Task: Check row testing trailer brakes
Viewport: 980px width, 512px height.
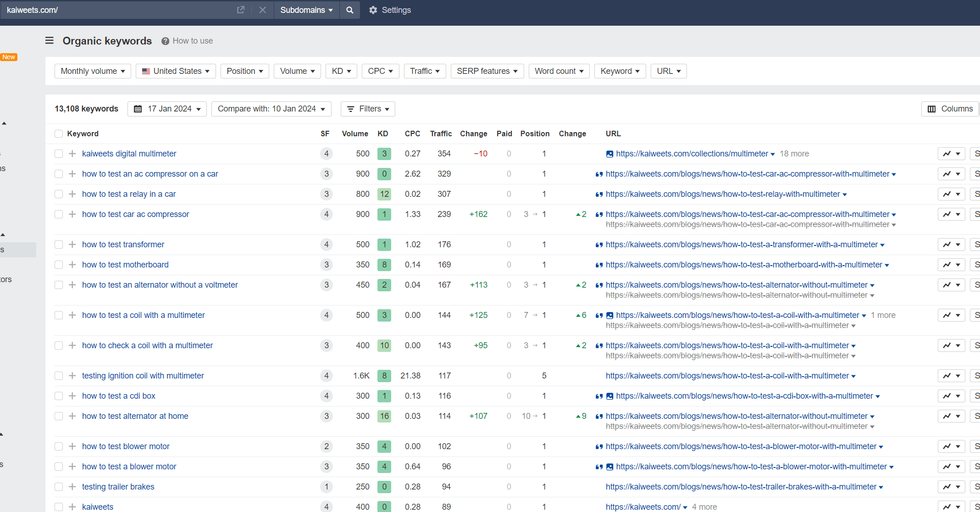Action: (x=59, y=487)
